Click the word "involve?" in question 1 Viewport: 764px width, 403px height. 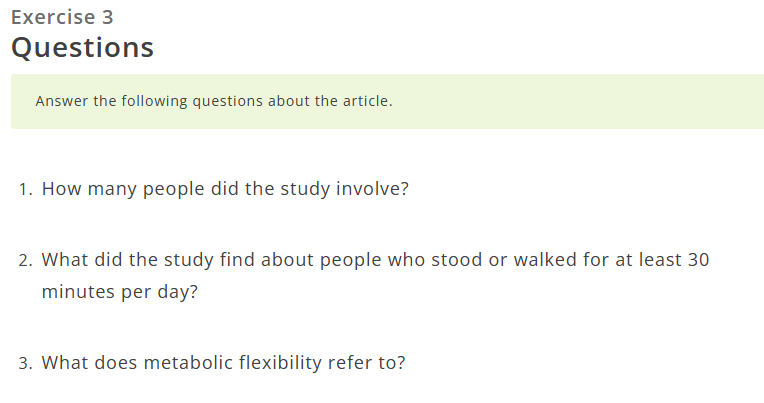click(371, 189)
